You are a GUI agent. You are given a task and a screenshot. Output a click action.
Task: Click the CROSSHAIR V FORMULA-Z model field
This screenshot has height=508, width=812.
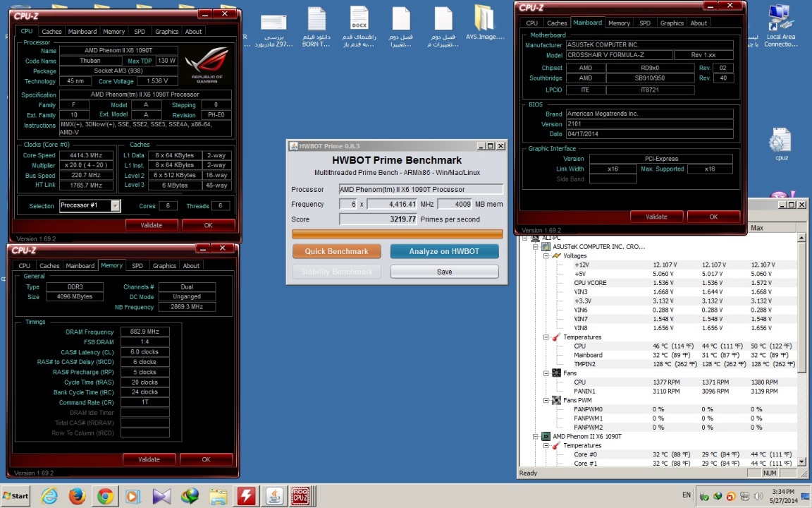click(x=620, y=55)
